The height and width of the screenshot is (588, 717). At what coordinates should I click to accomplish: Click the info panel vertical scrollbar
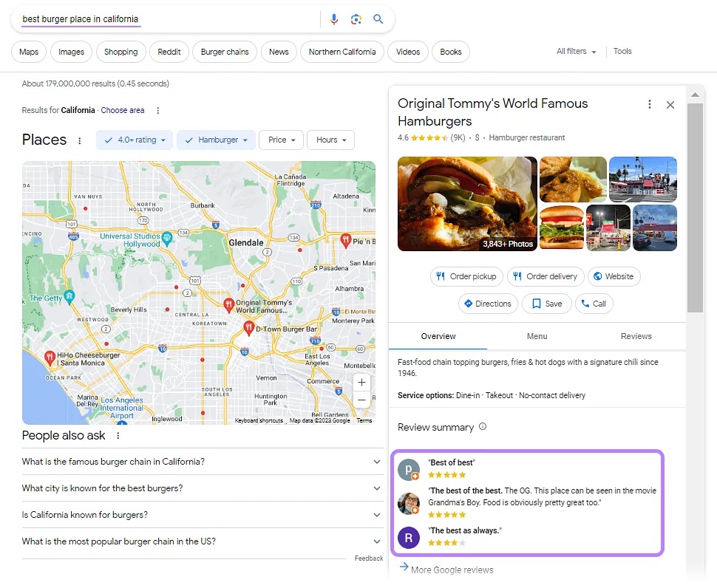tap(695, 208)
